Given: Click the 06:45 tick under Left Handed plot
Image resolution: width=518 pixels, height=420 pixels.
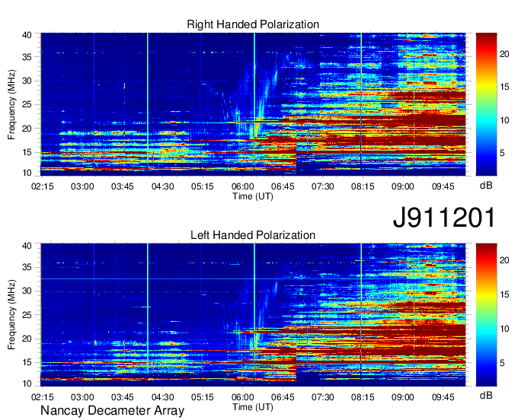Looking at the screenshot, I should click(283, 397).
